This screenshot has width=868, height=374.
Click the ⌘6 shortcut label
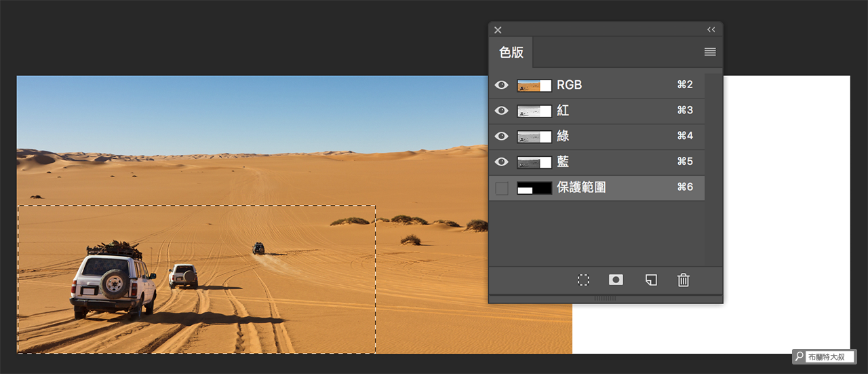pos(685,187)
